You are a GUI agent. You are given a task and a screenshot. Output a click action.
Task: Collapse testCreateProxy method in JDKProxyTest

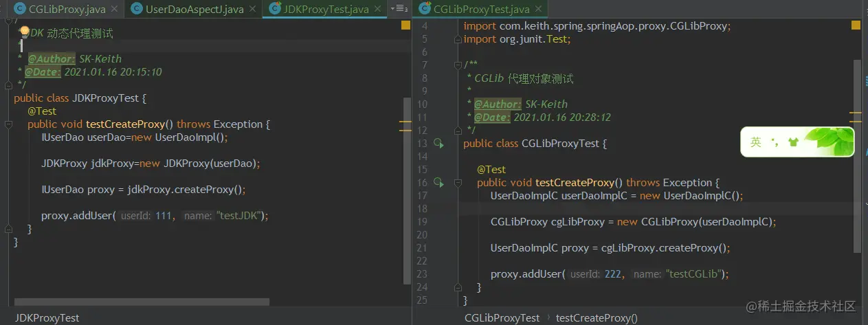(9, 124)
